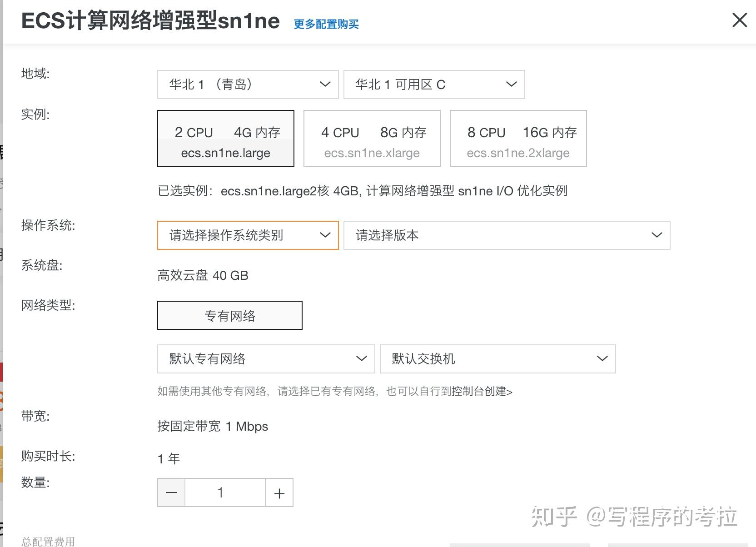Click the 按固定带宽 1 Mbps text

tap(213, 426)
